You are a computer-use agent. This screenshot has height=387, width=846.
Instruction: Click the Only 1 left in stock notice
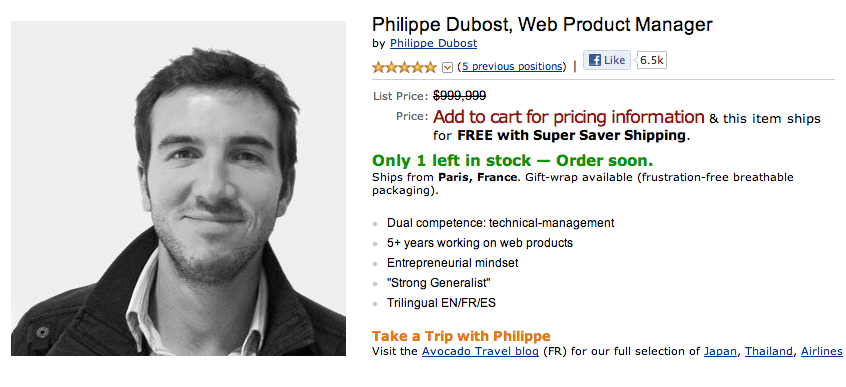(x=513, y=160)
